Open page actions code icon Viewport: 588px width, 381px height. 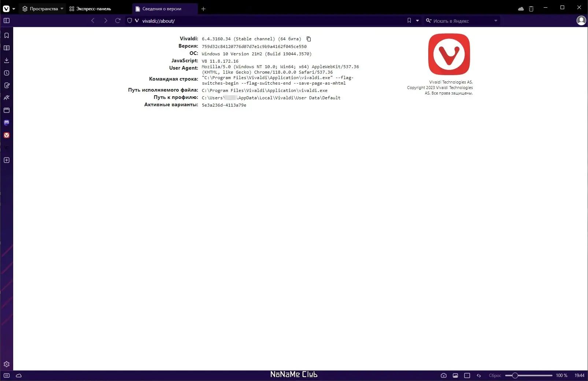(479, 376)
